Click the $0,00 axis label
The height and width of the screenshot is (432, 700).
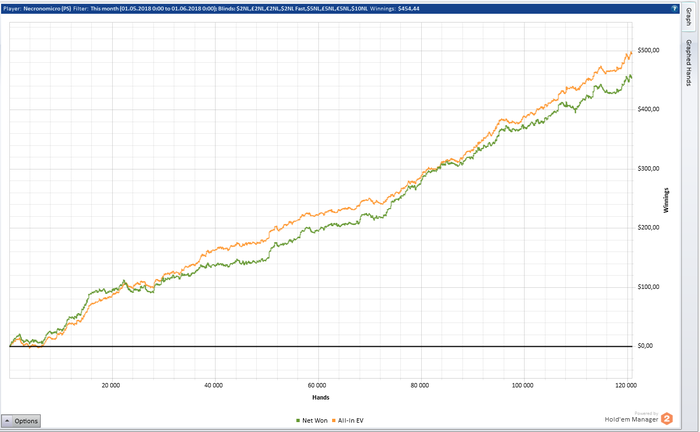[x=645, y=346]
